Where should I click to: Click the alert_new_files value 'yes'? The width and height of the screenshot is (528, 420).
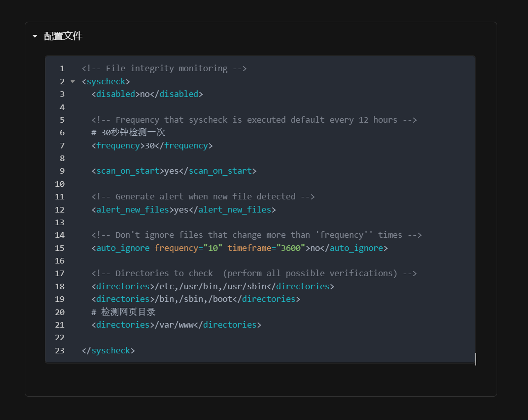(181, 209)
